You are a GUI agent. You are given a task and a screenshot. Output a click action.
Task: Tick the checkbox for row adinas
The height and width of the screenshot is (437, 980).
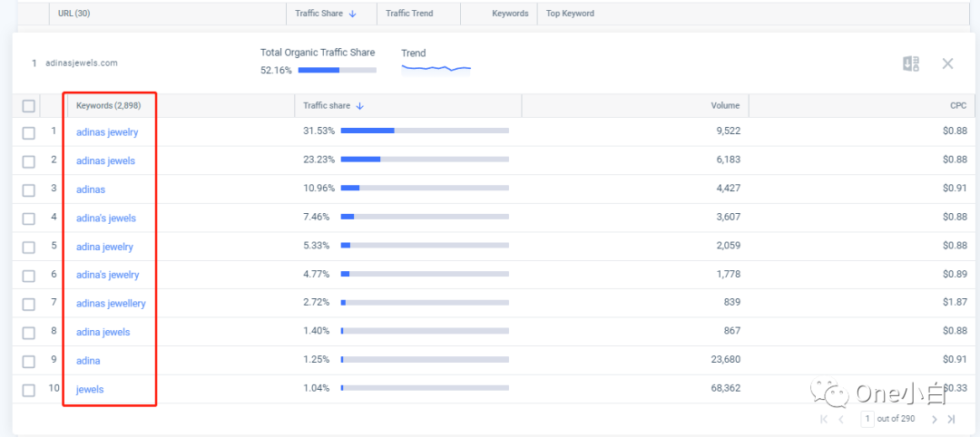[x=29, y=189]
